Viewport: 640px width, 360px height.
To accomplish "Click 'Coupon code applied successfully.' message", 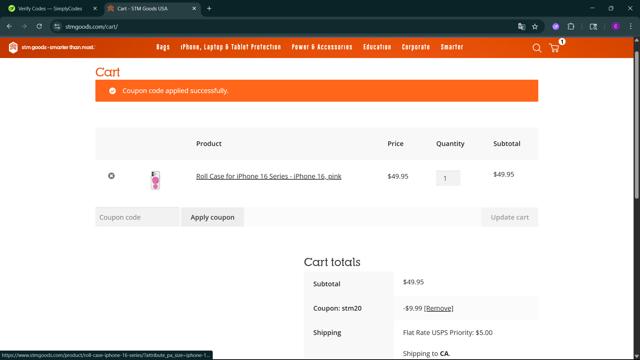I will [x=175, y=91].
